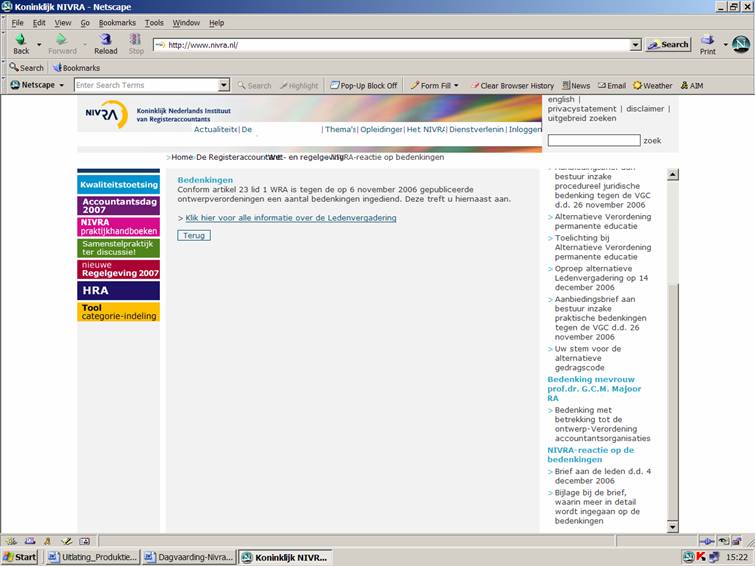Open the Print options dropdown arrow
The image size is (755, 566).
point(725,44)
